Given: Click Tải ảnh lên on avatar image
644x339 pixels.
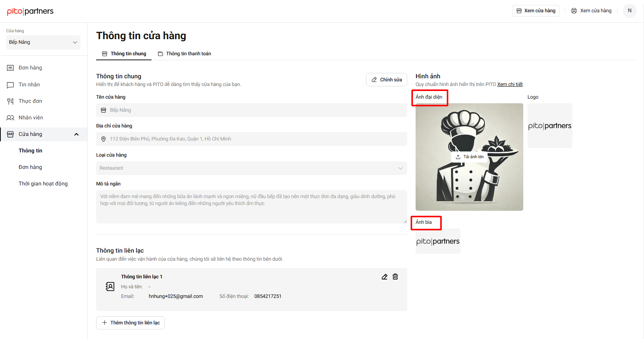Looking at the screenshot, I should tap(469, 157).
